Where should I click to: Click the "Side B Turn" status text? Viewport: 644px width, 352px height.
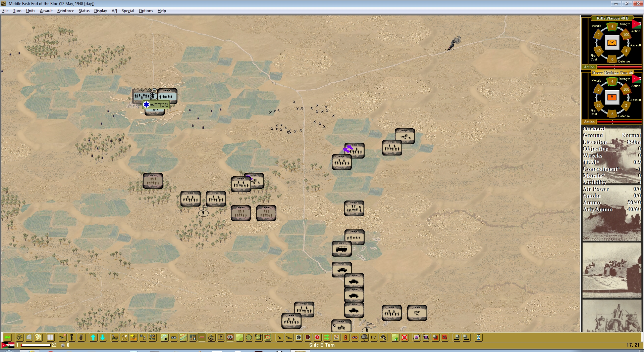tap(322, 345)
